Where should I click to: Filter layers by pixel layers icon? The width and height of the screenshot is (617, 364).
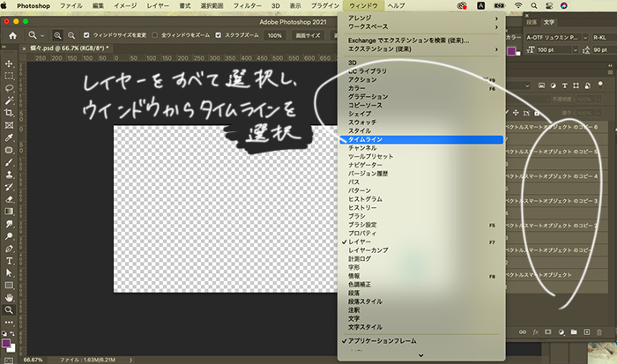coord(541,85)
